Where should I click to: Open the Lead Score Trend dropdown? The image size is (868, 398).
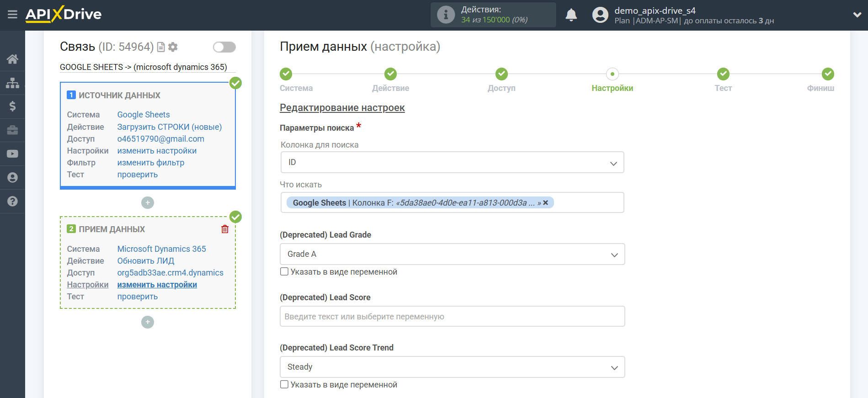pyautogui.click(x=452, y=367)
